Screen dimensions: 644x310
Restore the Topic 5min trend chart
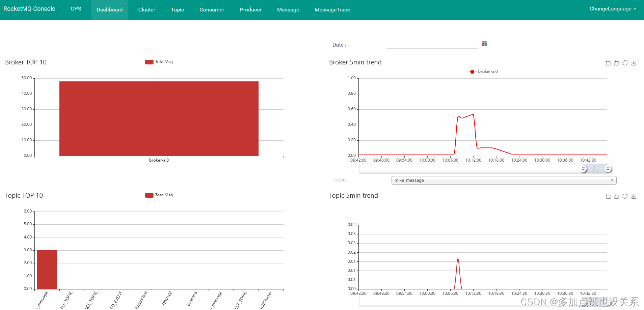[x=625, y=196]
